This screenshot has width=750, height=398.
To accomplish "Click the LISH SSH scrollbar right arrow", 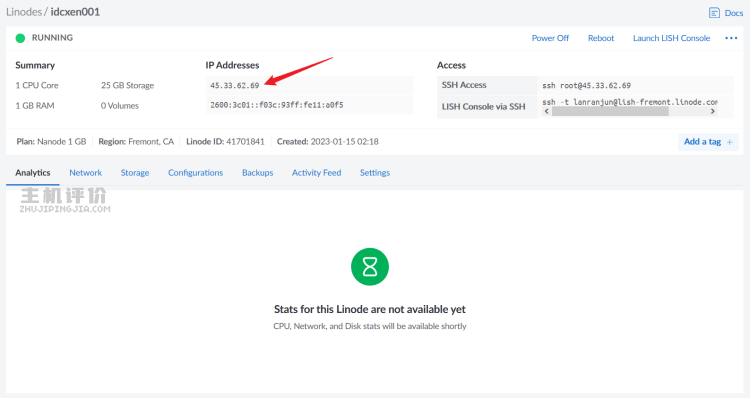I will [713, 111].
